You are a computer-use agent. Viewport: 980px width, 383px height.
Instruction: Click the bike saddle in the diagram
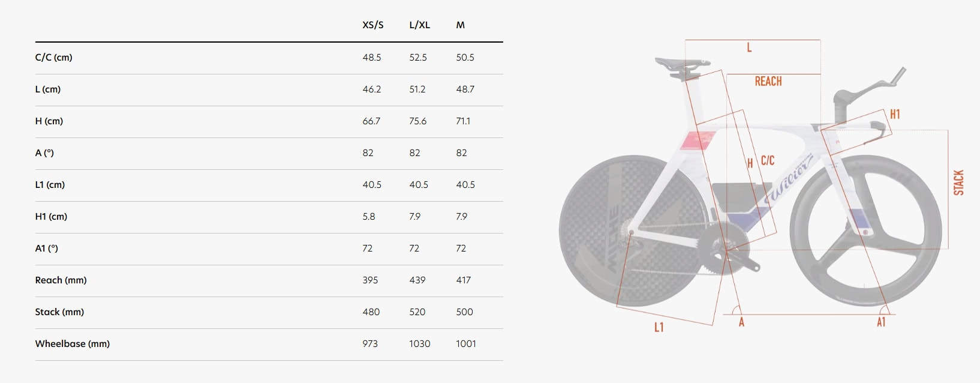[x=682, y=62]
